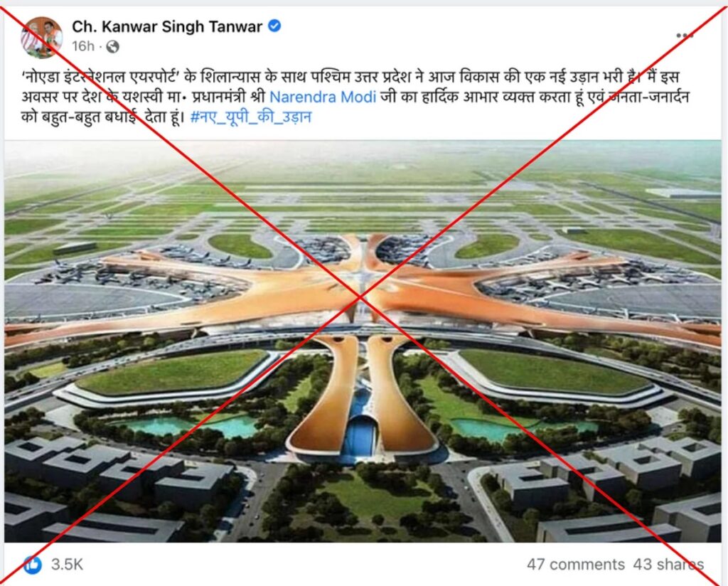This screenshot has width=728, height=586.
Task: Click Ch. Kanwar Singh Tanwar's profile picture
Action: click(x=42, y=37)
